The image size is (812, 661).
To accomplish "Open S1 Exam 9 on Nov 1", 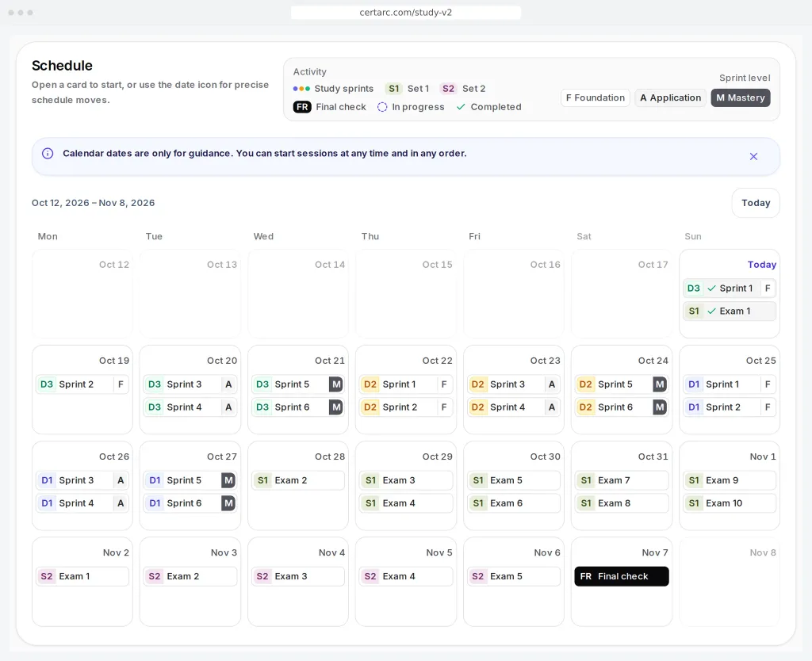I will coord(730,480).
